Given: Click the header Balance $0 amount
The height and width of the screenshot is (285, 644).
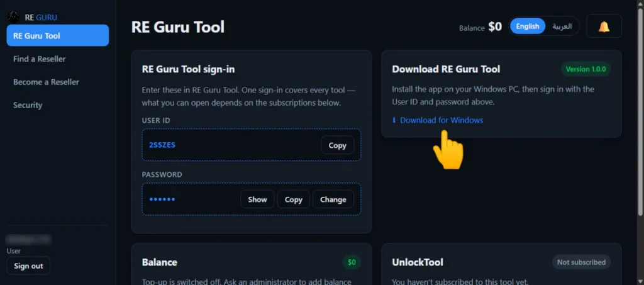Looking at the screenshot, I should click(495, 27).
